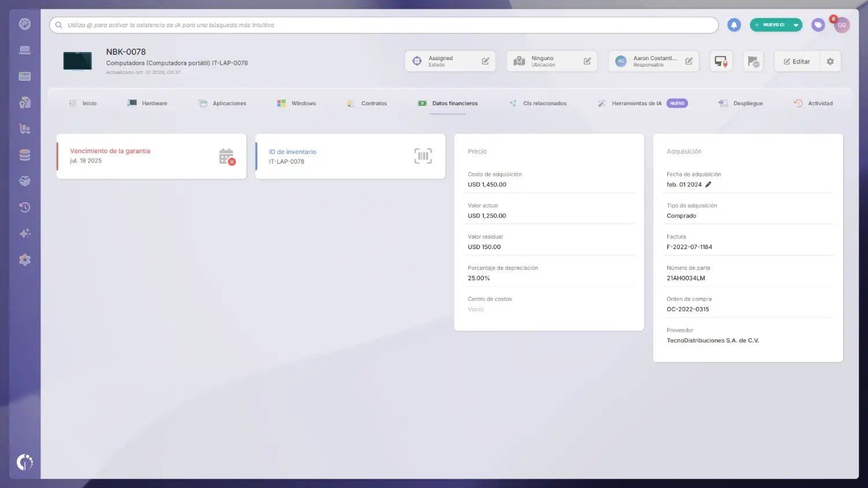Open the settings gear in the sidebar
Screen dimensions: 868x488
25,260
